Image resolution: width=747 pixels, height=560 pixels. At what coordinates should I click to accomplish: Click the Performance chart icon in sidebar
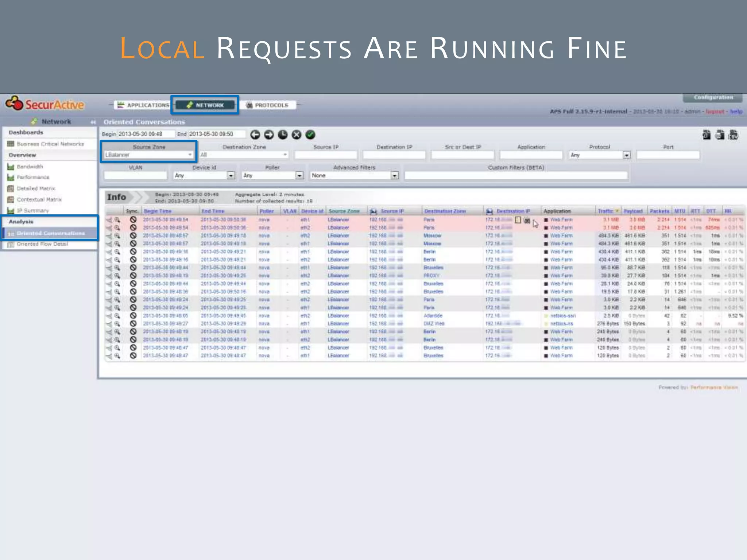[11, 178]
